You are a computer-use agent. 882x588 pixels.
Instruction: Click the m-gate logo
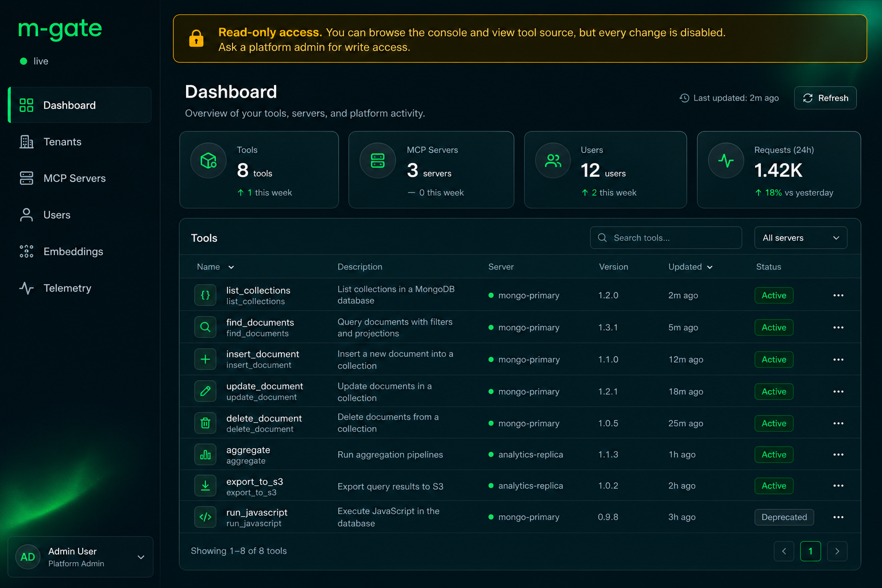[x=60, y=29]
